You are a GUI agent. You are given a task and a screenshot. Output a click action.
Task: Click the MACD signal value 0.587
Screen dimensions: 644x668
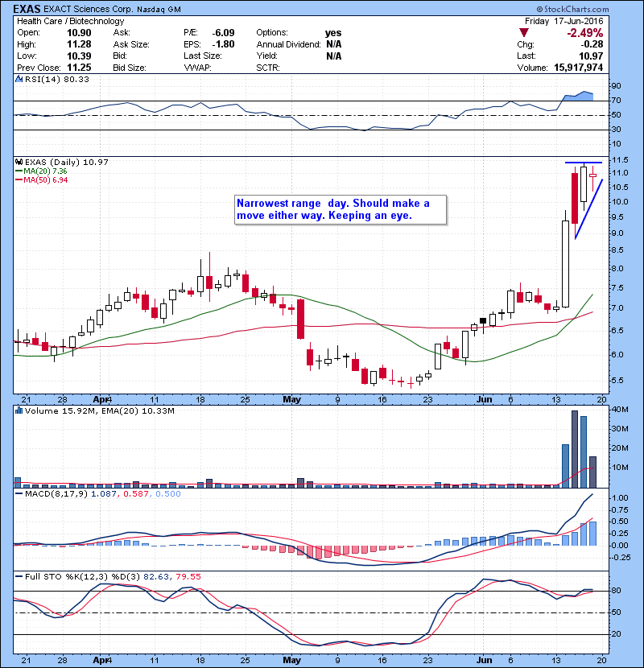(135, 494)
